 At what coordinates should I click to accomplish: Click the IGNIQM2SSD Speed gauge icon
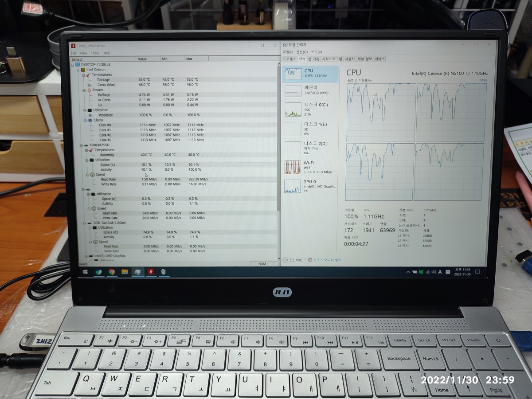click(92, 175)
